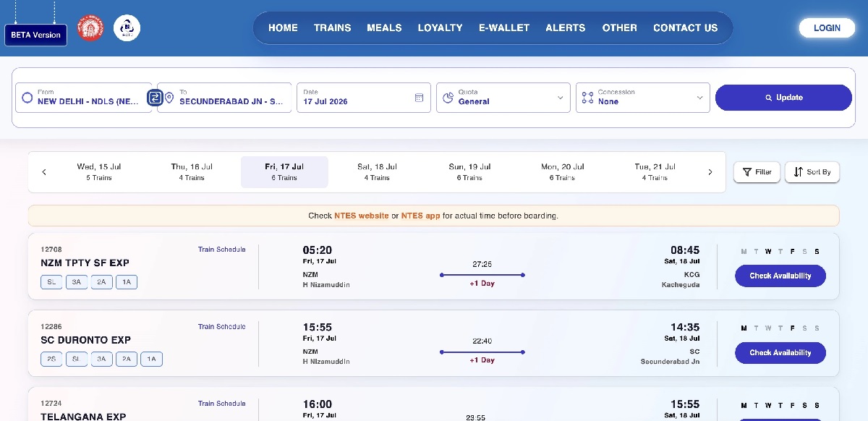Go to next dates arrow
This screenshot has width=868, height=421.
click(710, 172)
